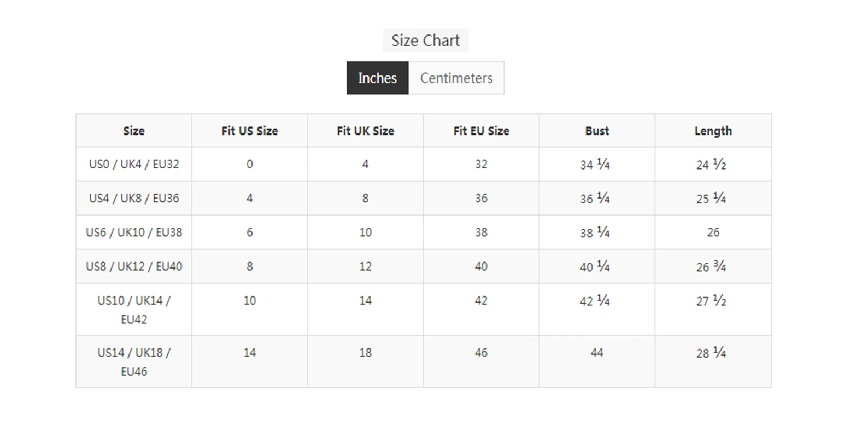The image size is (868, 442).
Task: Select the US8 / UK12 / EU40 size row label
Action: 134,266
